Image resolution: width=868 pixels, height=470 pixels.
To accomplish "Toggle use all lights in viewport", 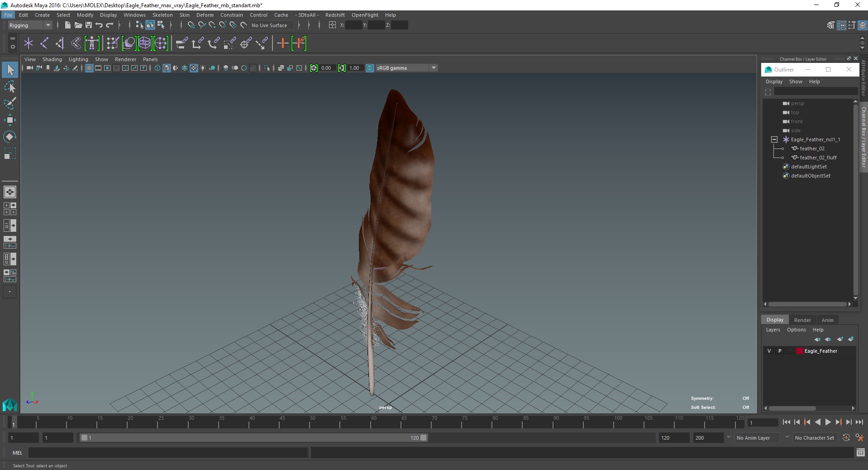I will click(203, 68).
